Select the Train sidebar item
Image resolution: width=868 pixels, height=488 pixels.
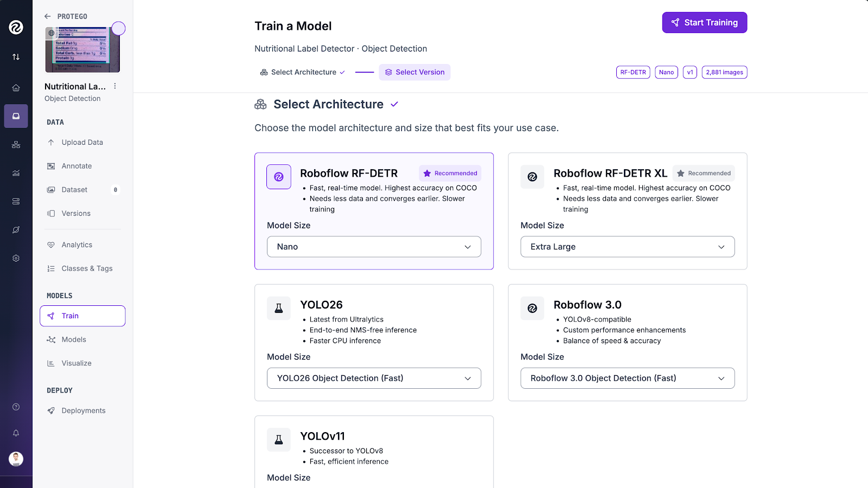pyautogui.click(x=82, y=316)
